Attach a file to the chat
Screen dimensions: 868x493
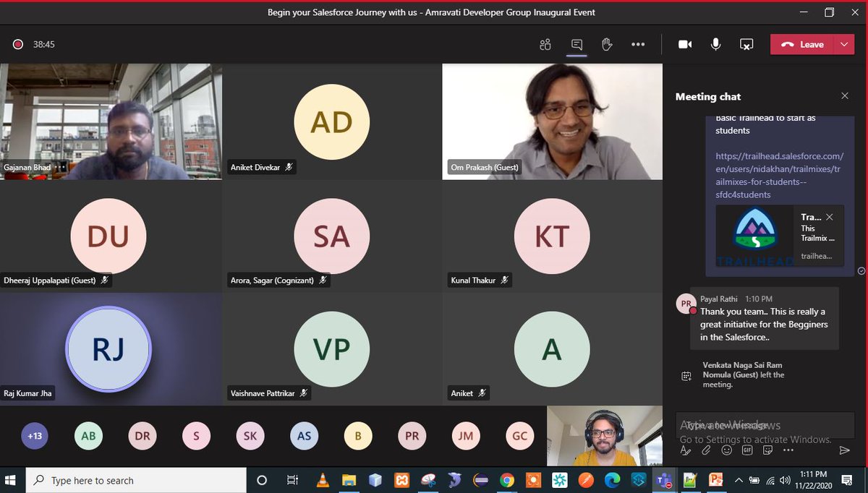[706, 450]
